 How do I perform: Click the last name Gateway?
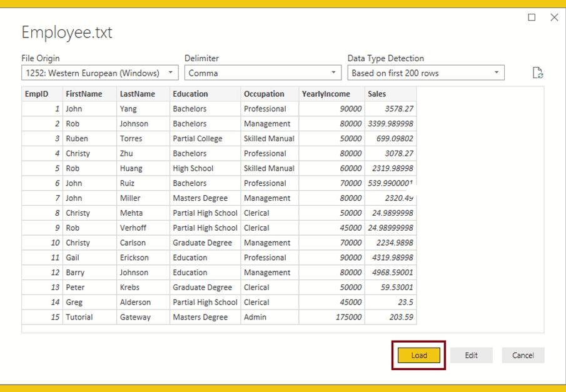pos(143,317)
